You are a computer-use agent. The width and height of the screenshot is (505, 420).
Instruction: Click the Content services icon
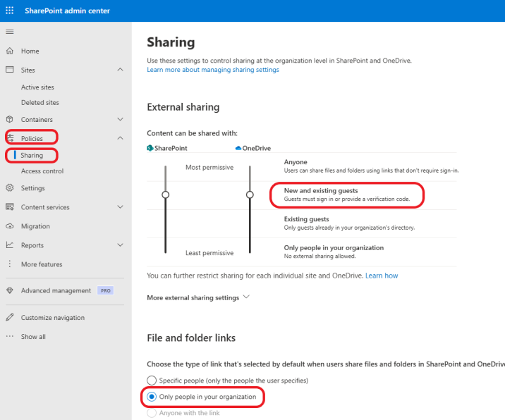click(x=10, y=207)
